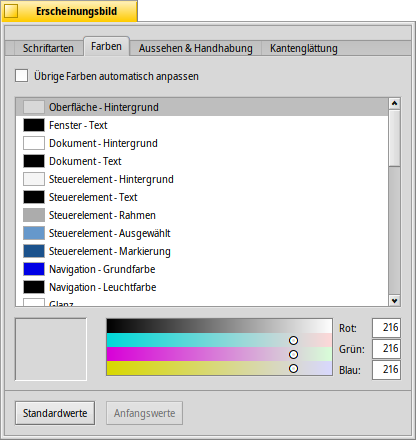
Task: Click the Standardwerte button
Action: click(x=55, y=413)
